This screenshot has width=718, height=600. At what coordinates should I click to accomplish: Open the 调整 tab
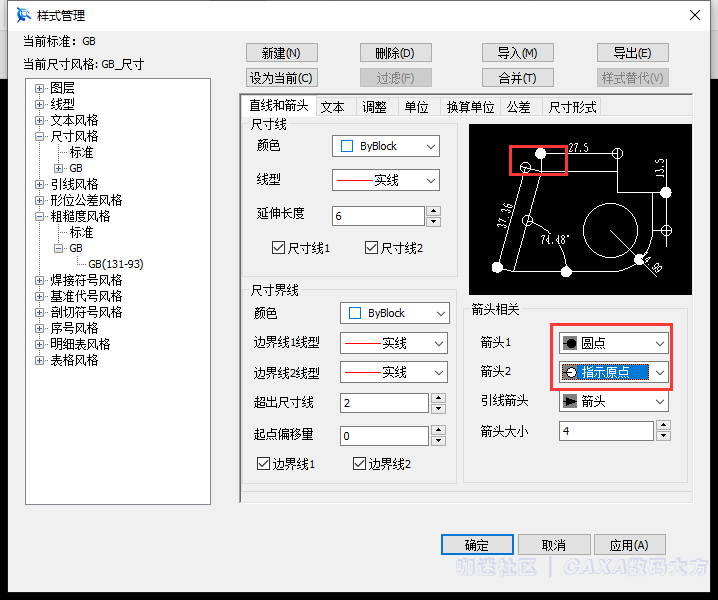point(375,107)
